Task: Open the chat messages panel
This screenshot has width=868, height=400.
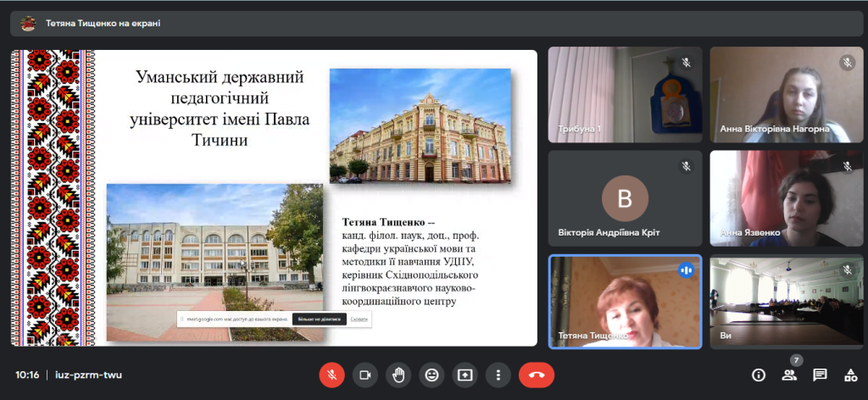Action: pyautogui.click(x=820, y=375)
